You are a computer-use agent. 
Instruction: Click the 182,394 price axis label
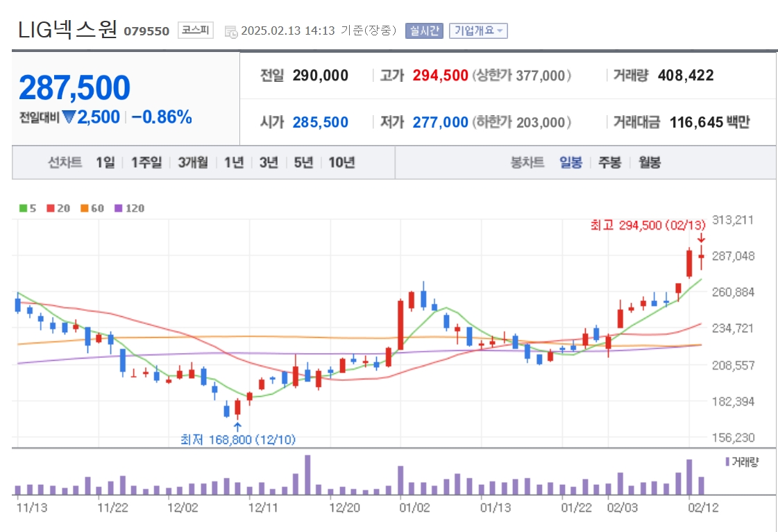733,402
